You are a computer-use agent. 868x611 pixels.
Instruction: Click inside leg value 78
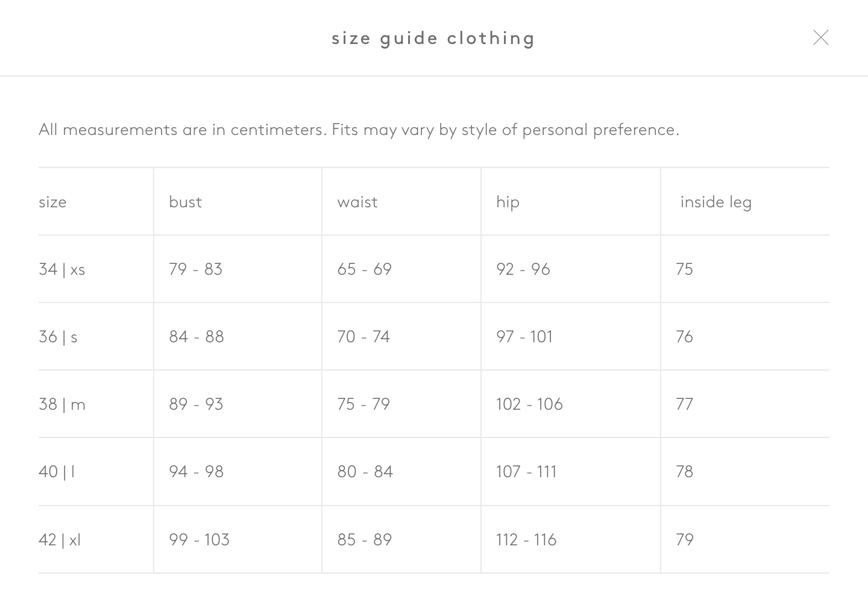(x=684, y=472)
